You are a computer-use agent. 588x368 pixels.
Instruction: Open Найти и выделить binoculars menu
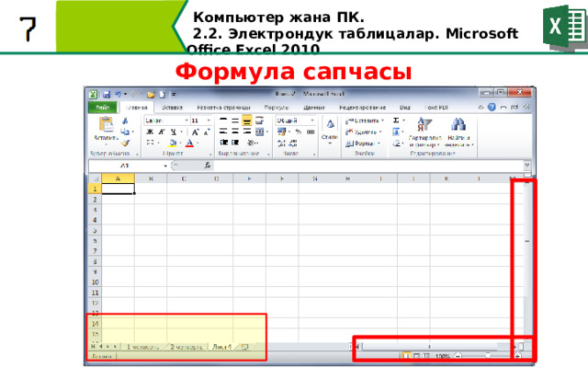pyautogui.click(x=458, y=132)
